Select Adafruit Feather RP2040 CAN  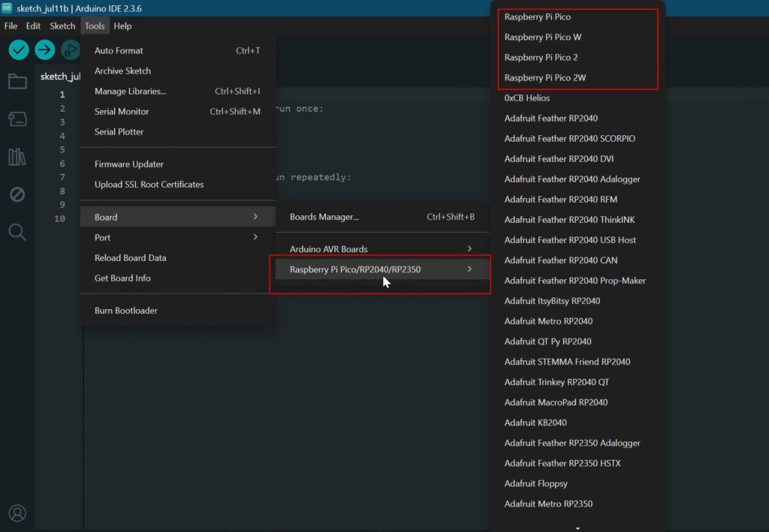click(x=578, y=260)
